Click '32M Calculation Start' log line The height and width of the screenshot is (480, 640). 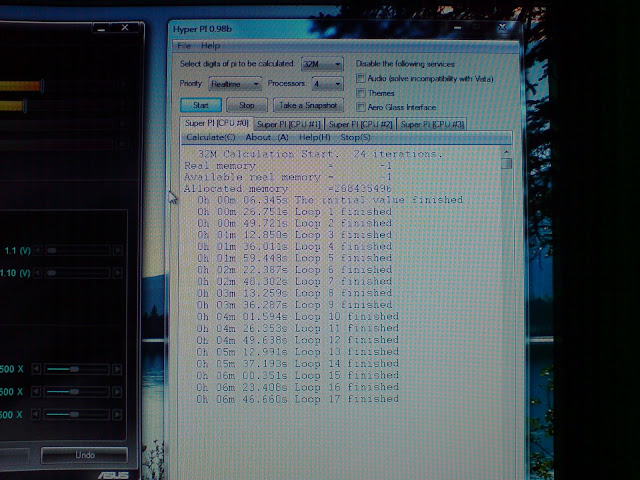pos(320,154)
